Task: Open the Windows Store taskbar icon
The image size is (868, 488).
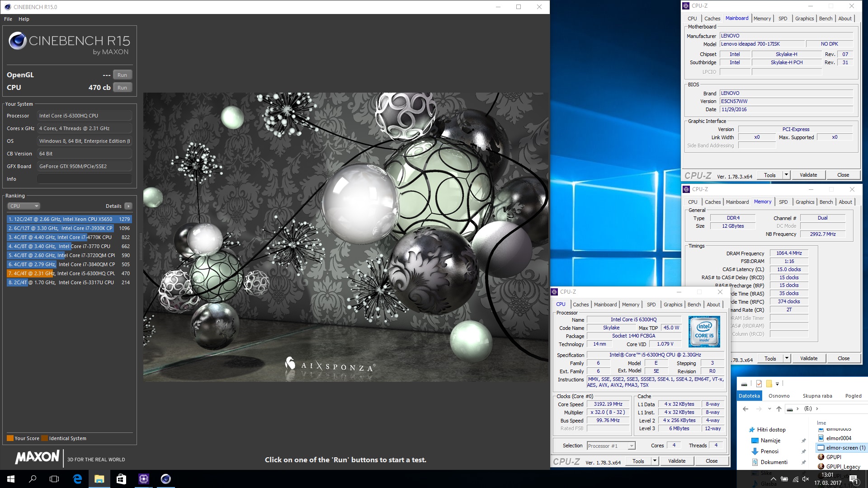Action: click(x=121, y=479)
